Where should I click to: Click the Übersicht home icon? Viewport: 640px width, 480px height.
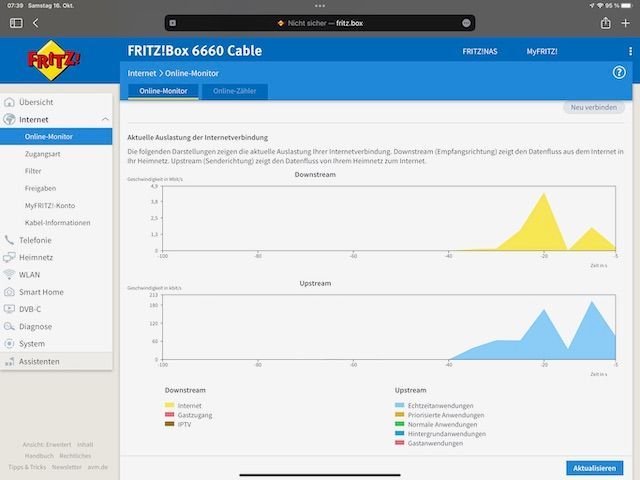9,102
